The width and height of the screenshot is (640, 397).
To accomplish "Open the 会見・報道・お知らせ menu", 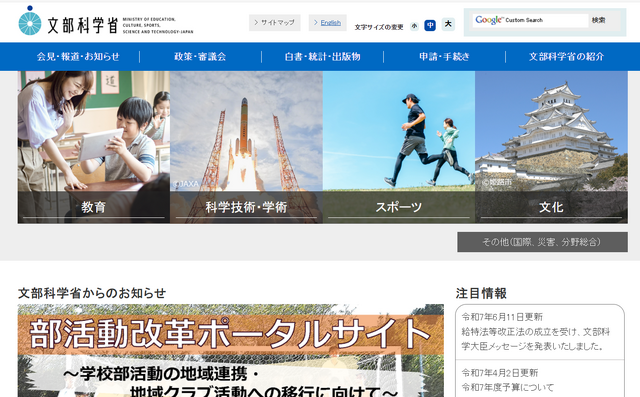I will click(x=78, y=57).
